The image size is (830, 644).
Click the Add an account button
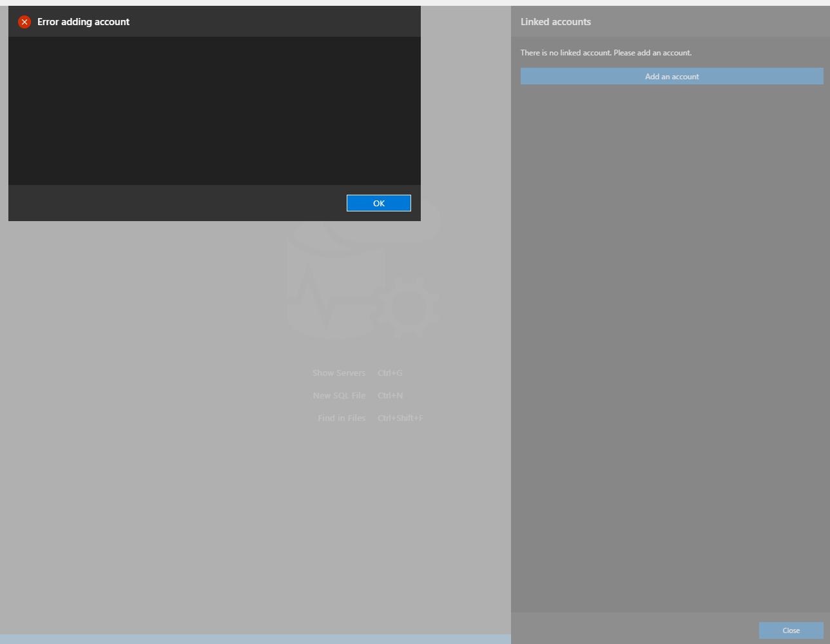coord(672,76)
